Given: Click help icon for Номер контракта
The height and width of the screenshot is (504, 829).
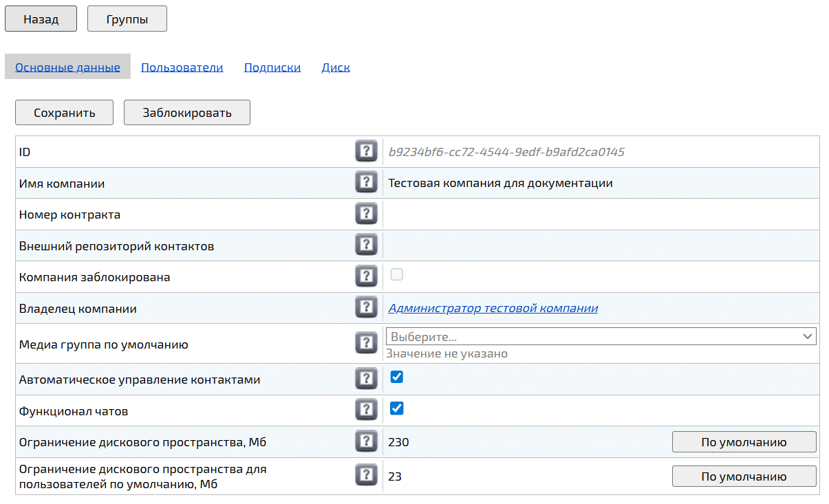Looking at the screenshot, I should click(x=367, y=215).
